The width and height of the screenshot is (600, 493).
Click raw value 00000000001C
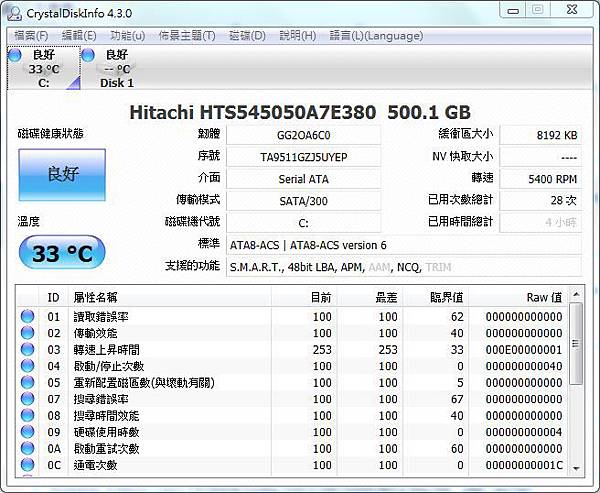click(524, 465)
